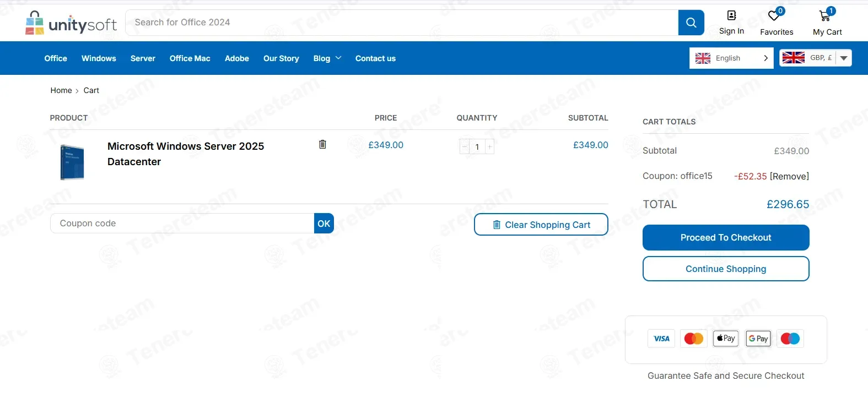Click the quantity value field
Image resolution: width=868 pixels, height=403 pixels.
[477, 146]
